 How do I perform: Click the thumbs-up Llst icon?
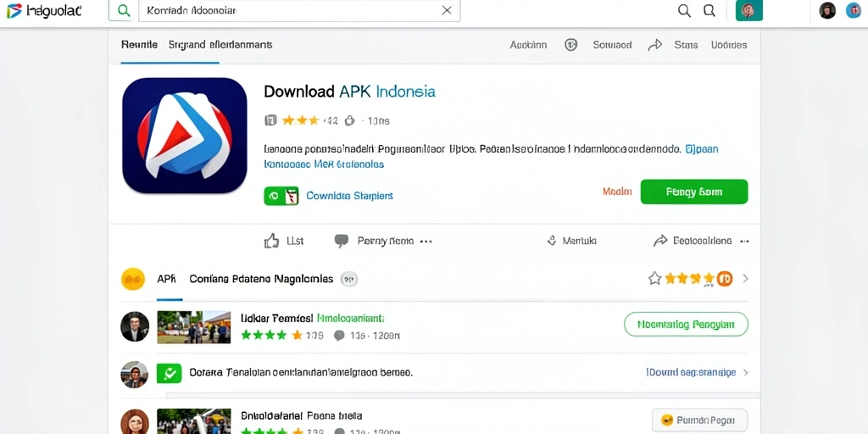271,241
